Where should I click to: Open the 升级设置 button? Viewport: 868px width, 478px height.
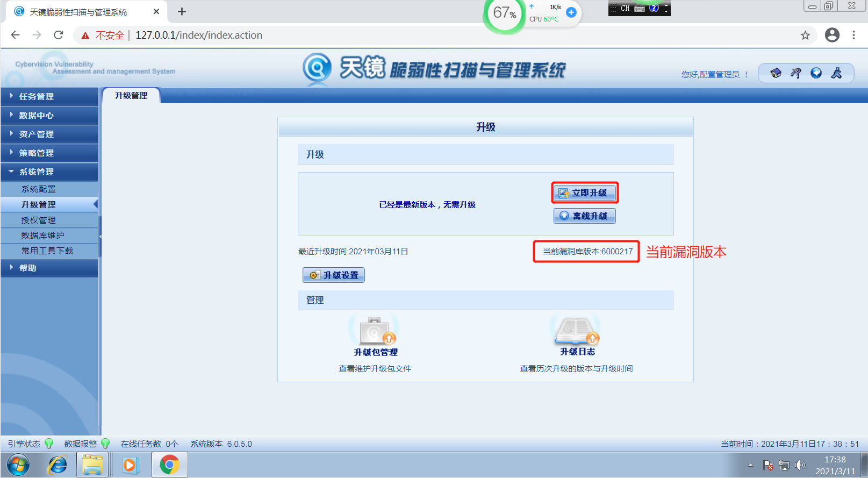334,275
